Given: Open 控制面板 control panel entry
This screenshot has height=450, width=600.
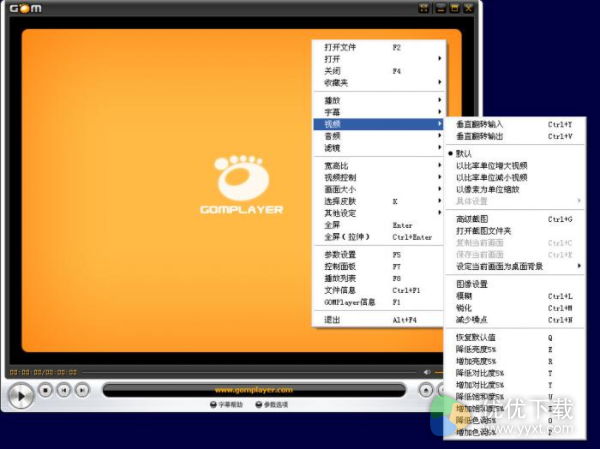Looking at the screenshot, I should pyautogui.click(x=379, y=266).
